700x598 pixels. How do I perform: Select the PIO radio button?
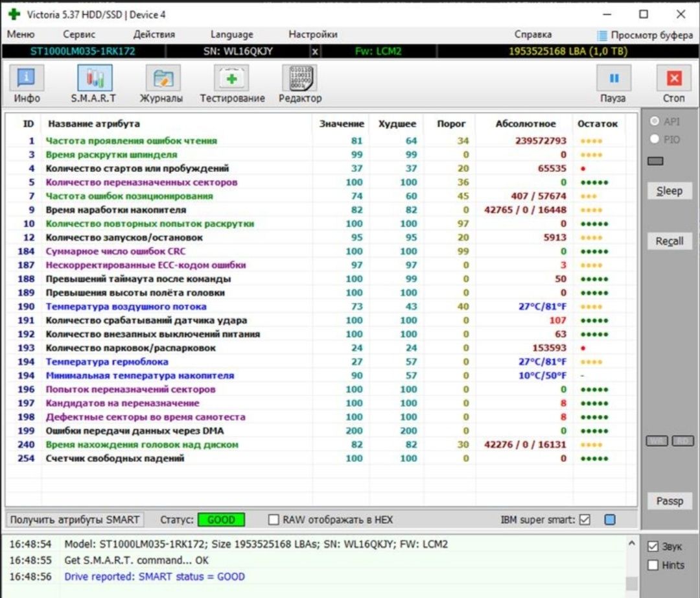click(655, 139)
